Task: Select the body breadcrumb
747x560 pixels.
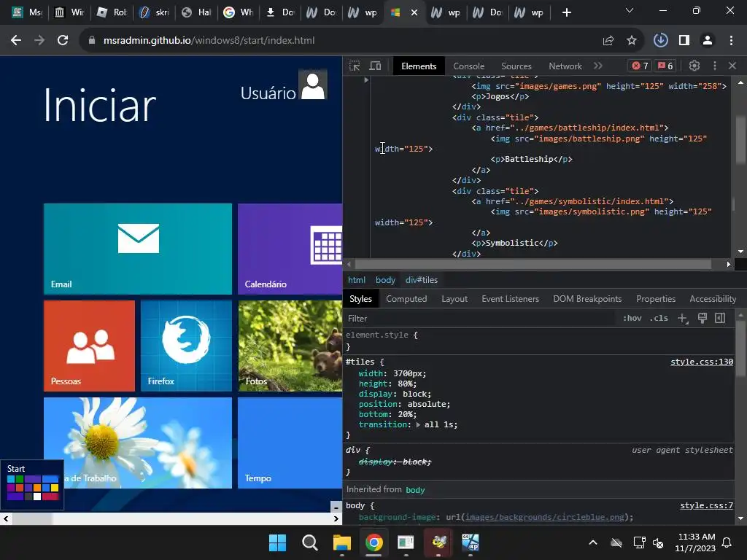Action: pos(385,280)
